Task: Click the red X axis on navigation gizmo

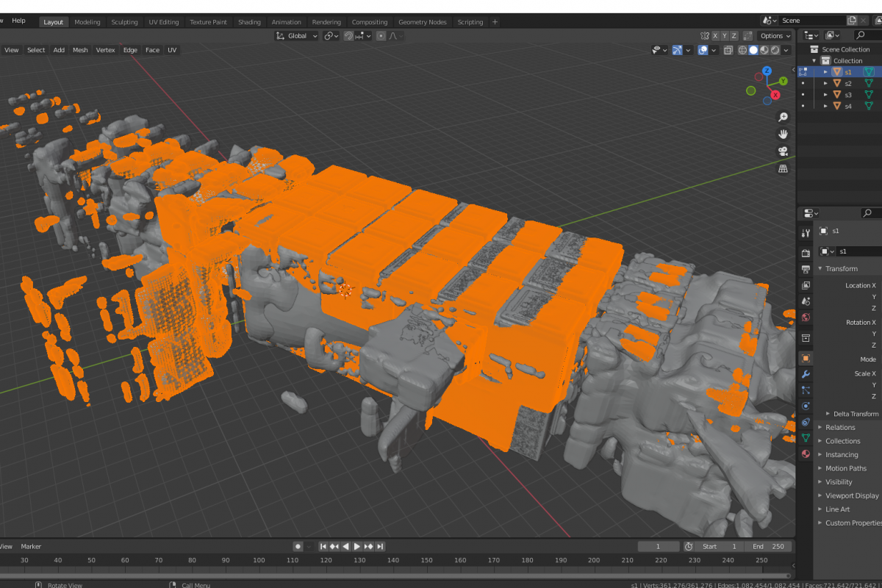Action: [x=775, y=96]
